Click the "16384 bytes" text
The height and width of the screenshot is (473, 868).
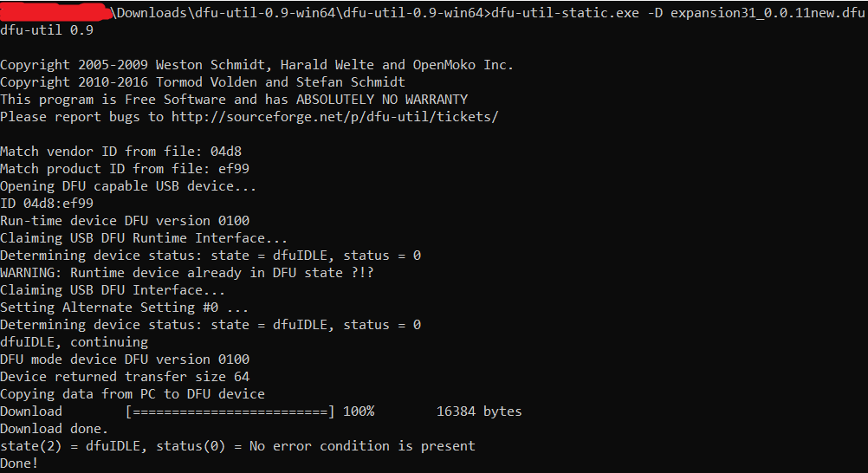[478, 411]
